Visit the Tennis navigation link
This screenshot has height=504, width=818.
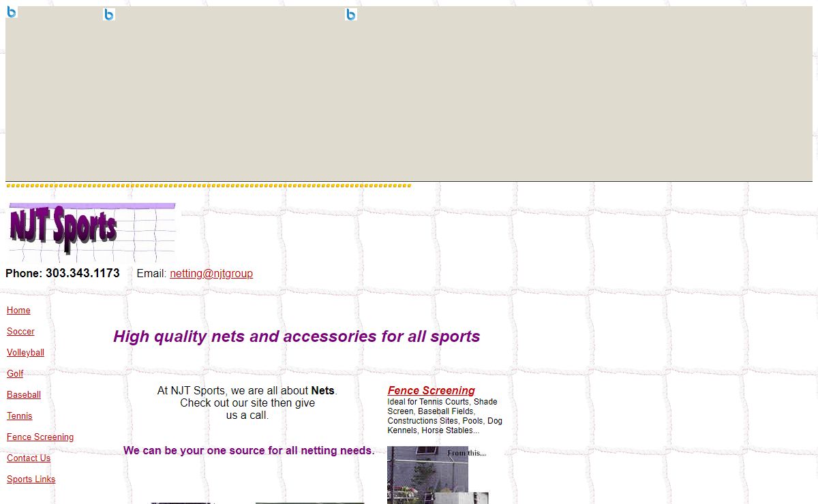coord(19,415)
